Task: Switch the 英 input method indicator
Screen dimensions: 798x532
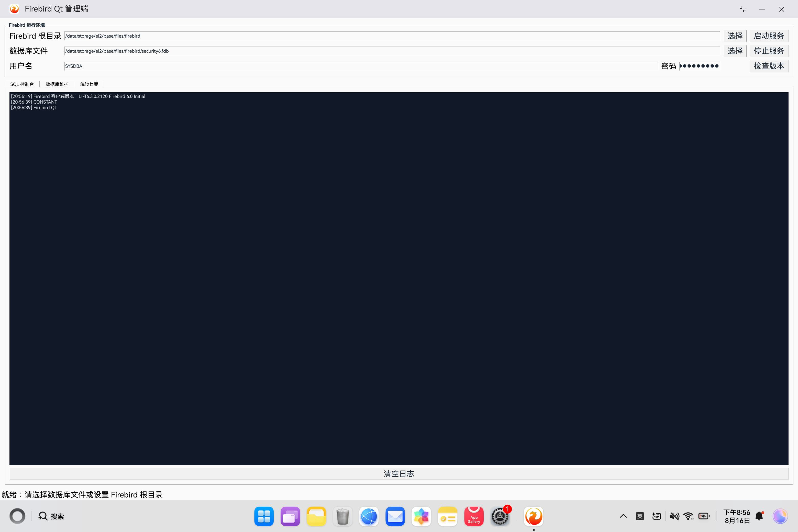Action: click(x=640, y=516)
